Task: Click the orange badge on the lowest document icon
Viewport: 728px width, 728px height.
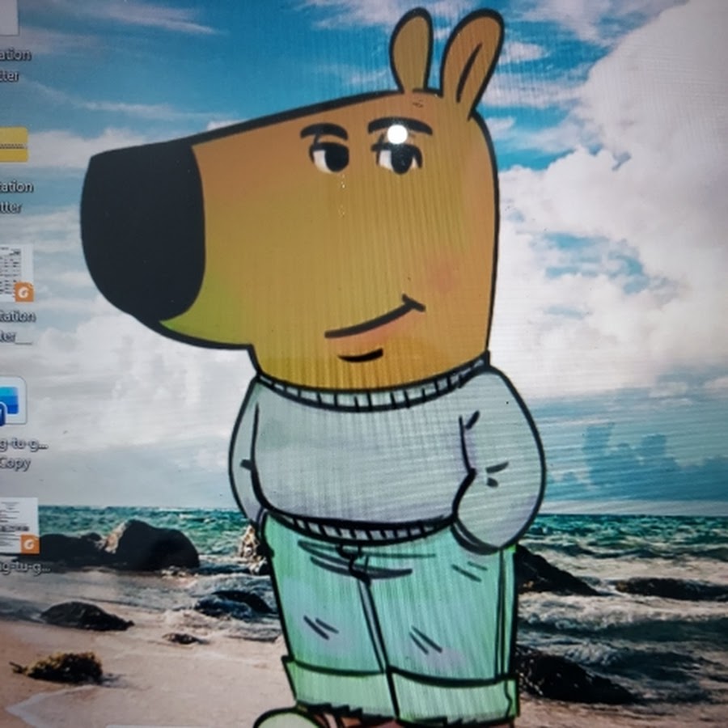Action: (30, 544)
